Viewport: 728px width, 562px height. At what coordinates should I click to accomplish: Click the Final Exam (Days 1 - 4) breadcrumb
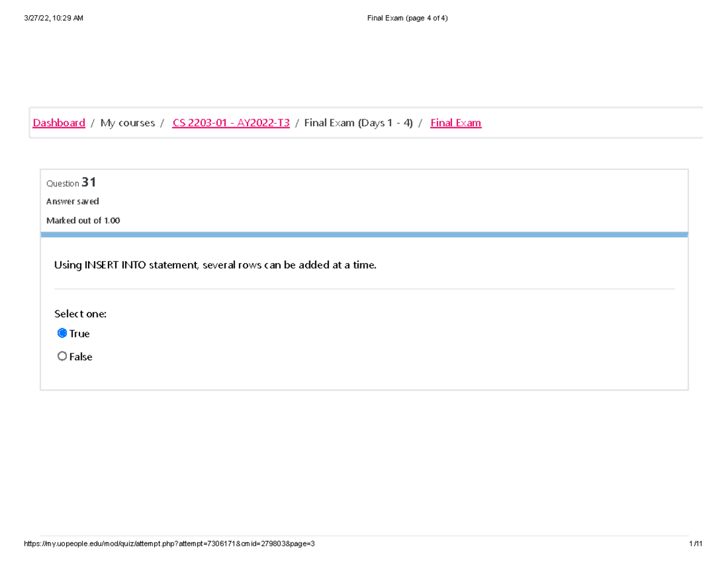coord(358,122)
